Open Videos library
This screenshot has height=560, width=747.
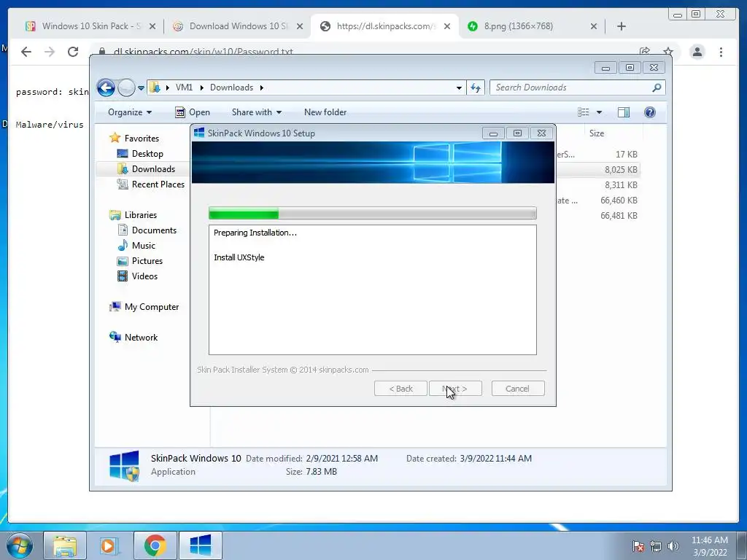(144, 276)
